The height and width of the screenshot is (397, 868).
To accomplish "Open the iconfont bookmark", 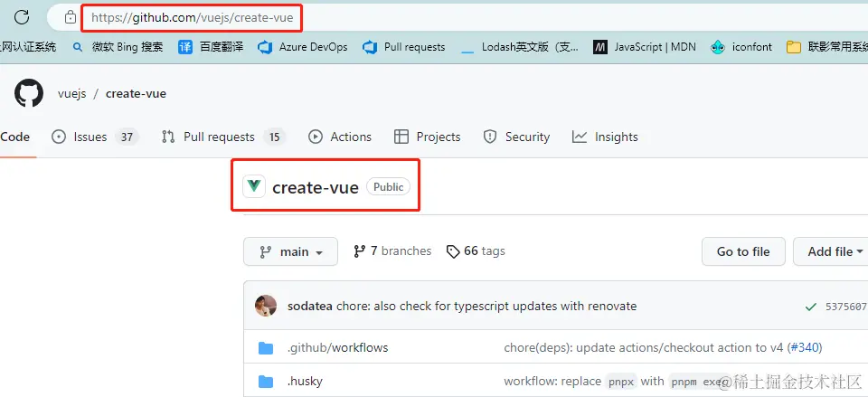I will click(741, 47).
